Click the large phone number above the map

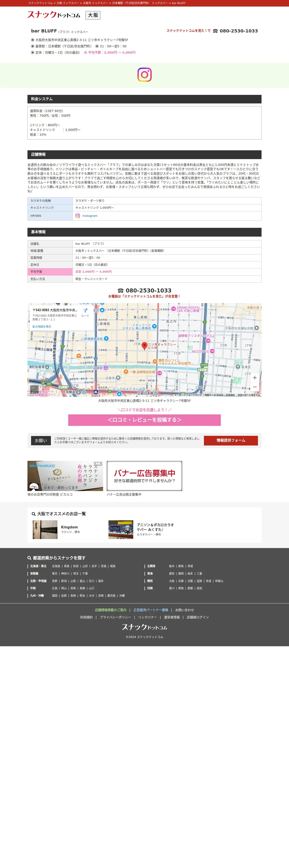[148, 290]
